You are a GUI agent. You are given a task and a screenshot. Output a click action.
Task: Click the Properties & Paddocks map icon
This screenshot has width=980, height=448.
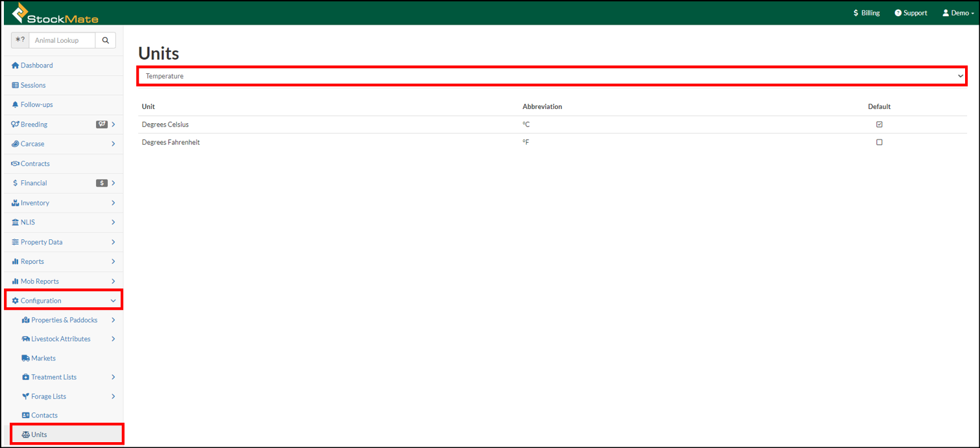point(26,320)
